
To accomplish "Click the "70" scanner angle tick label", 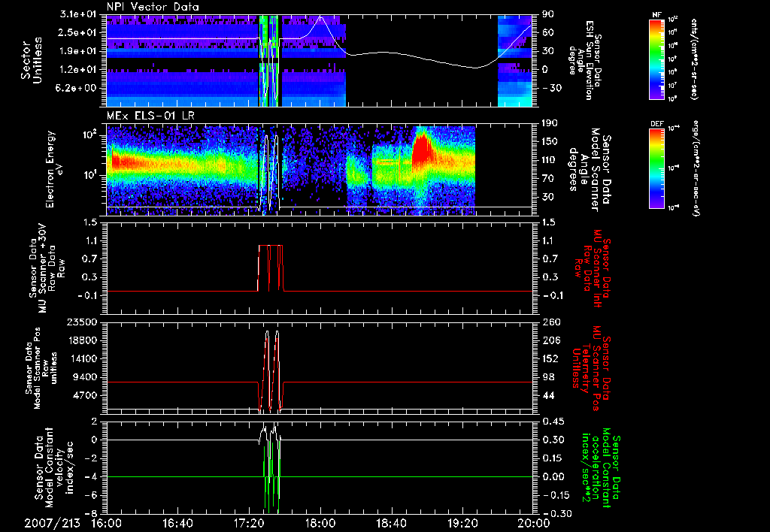I will pos(547,179).
